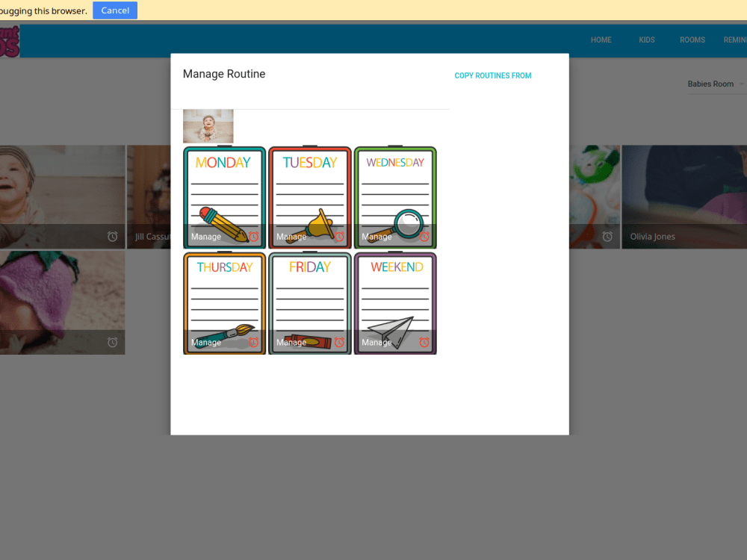Open the Babies Room dropdown

point(716,84)
